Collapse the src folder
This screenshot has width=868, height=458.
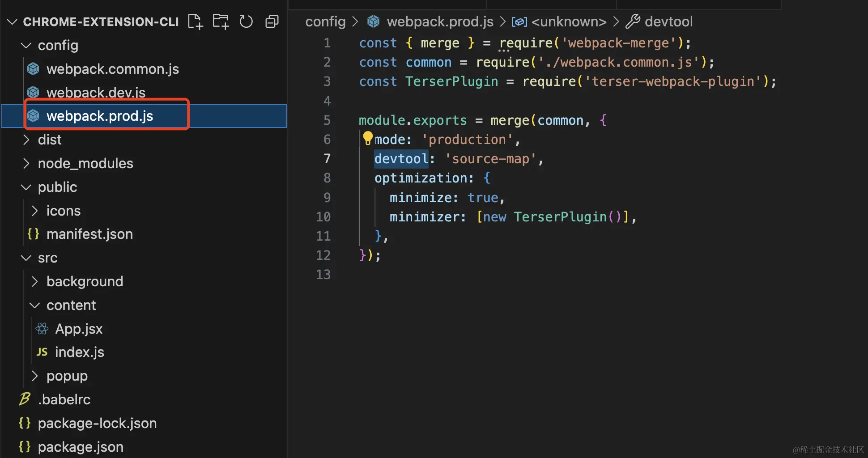click(26, 258)
